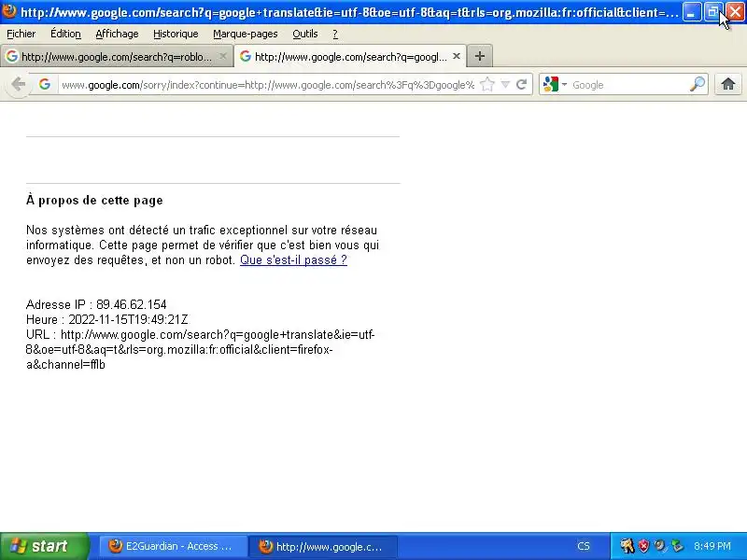This screenshot has width=747, height=560.
Task: Click the fourth system tray icon
Action: click(x=677, y=546)
